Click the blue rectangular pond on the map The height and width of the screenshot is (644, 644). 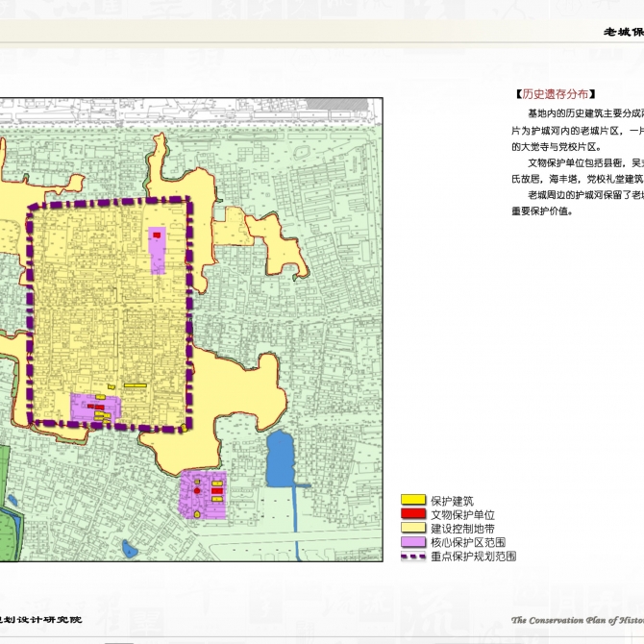point(281,459)
